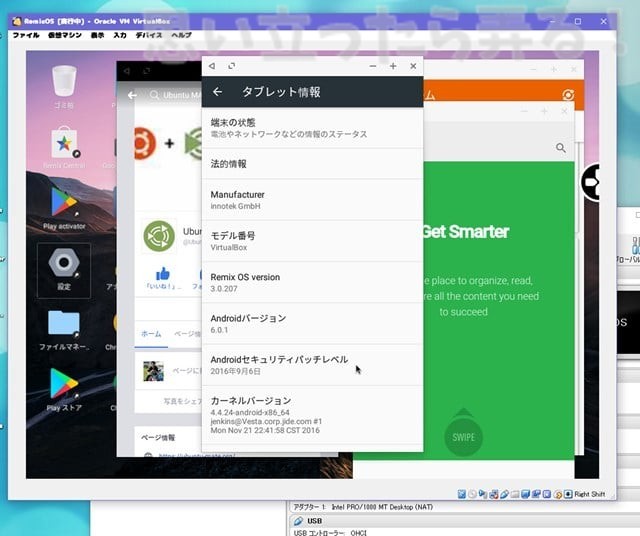Click the Ubuntu MATE page logo
Image resolution: width=640 pixels, height=536 pixels.
click(x=159, y=236)
